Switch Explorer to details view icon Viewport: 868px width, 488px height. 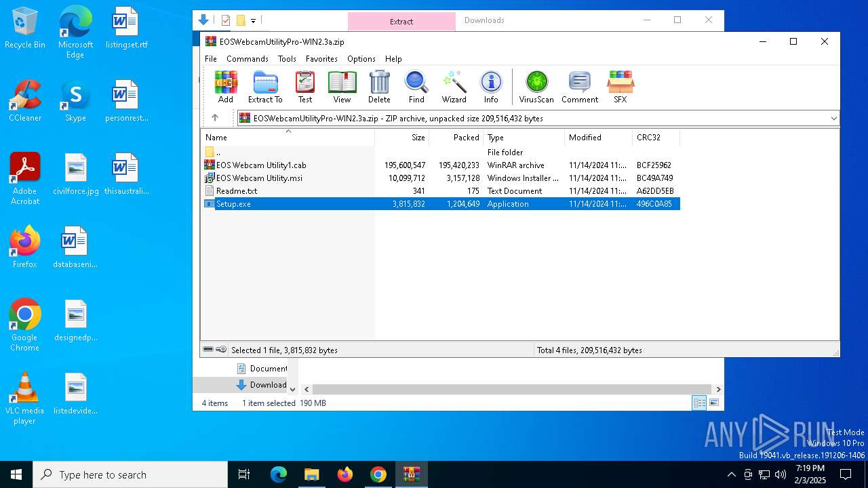[699, 403]
